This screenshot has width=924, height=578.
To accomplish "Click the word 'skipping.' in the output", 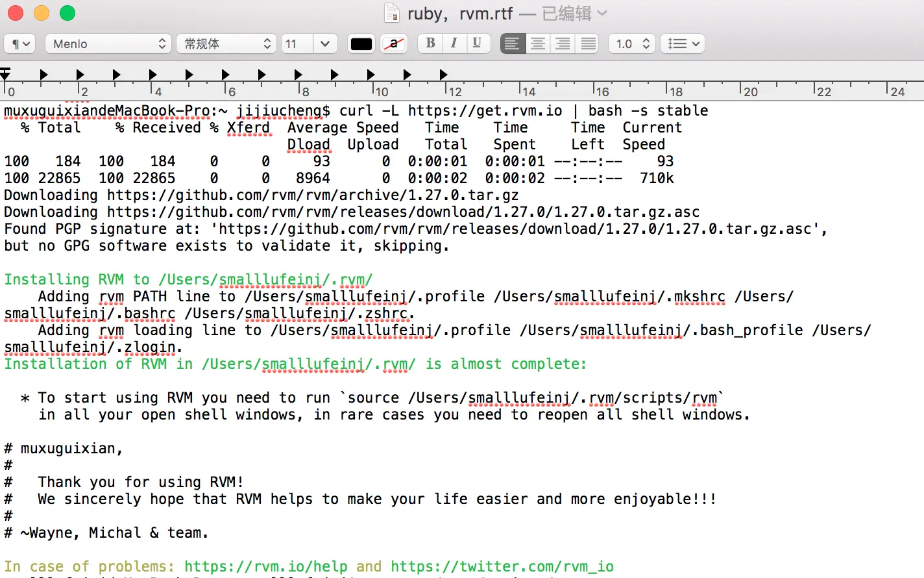I will tap(411, 245).
